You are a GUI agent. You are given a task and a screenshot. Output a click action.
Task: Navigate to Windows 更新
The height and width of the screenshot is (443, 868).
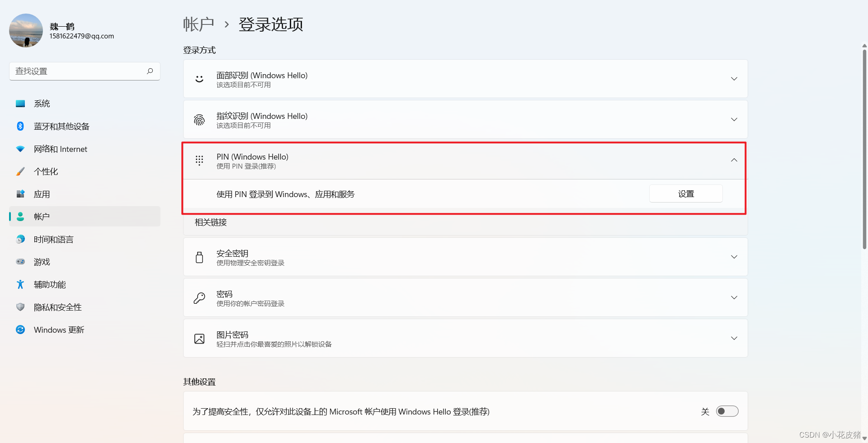[x=85, y=330]
